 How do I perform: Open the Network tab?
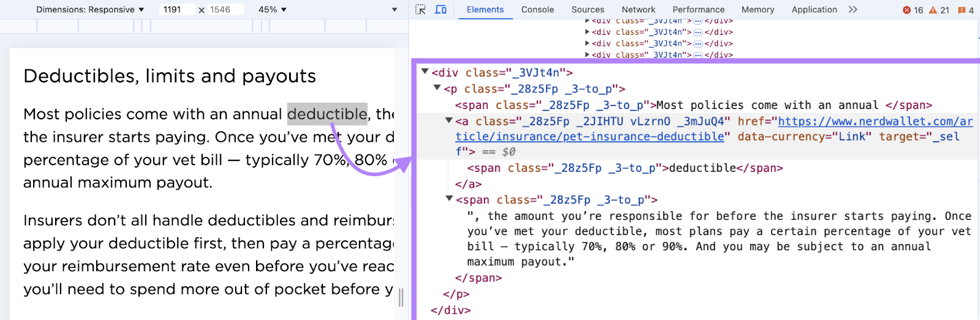[x=638, y=9]
